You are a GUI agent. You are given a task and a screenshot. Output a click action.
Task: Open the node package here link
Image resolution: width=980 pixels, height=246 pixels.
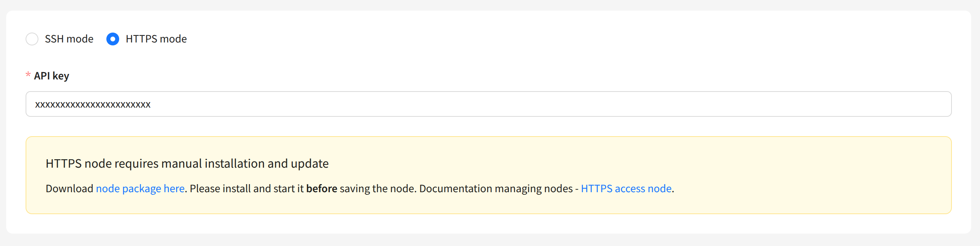click(x=140, y=189)
